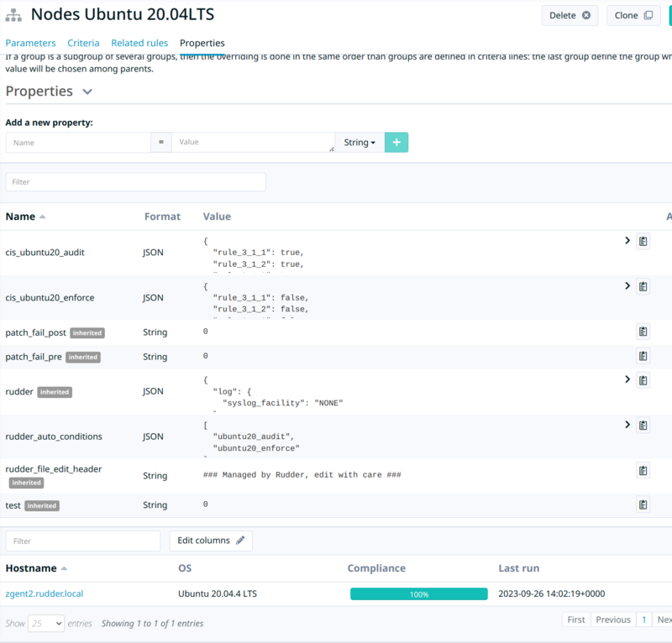Sort nodes by the OS column
This screenshot has height=643, width=672.
point(185,568)
